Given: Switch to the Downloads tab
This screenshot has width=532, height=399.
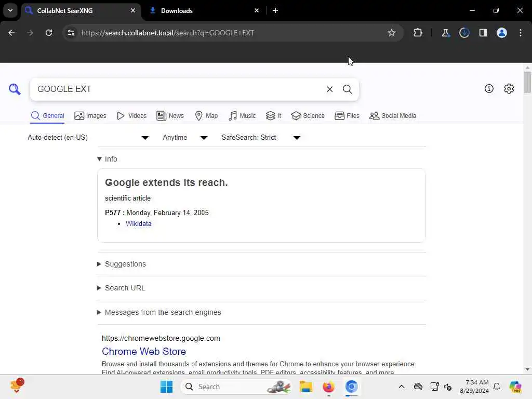Looking at the screenshot, I should tap(204, 10).
